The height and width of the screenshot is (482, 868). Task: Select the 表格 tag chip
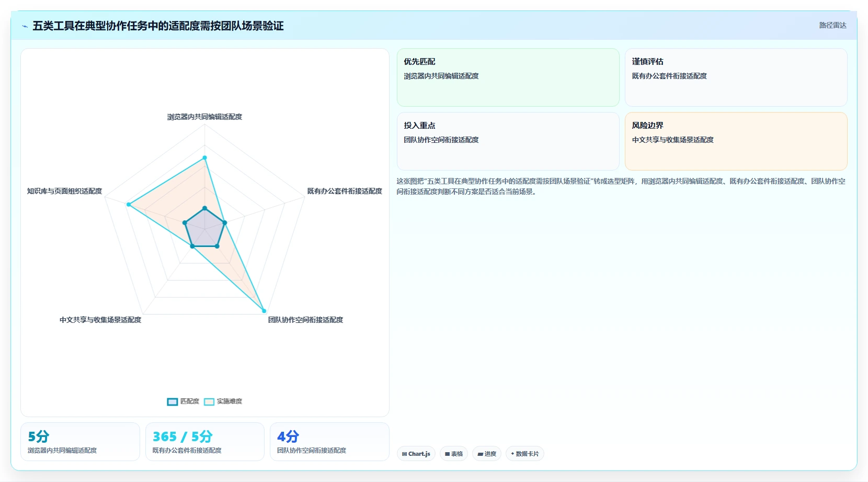pos(454,454)
